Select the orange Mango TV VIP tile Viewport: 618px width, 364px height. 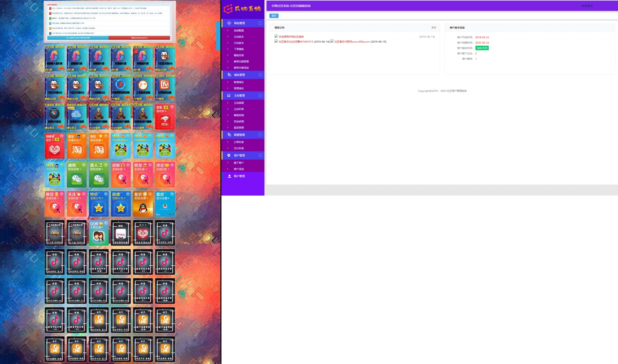click(x=165, y=88)
